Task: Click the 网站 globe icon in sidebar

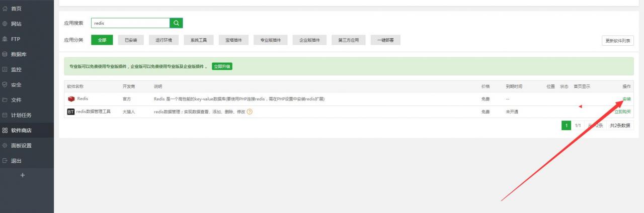Action: [x=5, y=24]
